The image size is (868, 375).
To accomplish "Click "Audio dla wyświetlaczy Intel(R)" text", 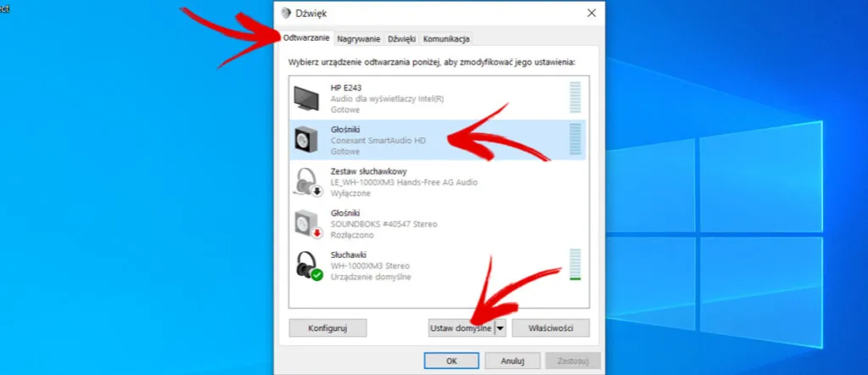I will click(x=387, y=98).
